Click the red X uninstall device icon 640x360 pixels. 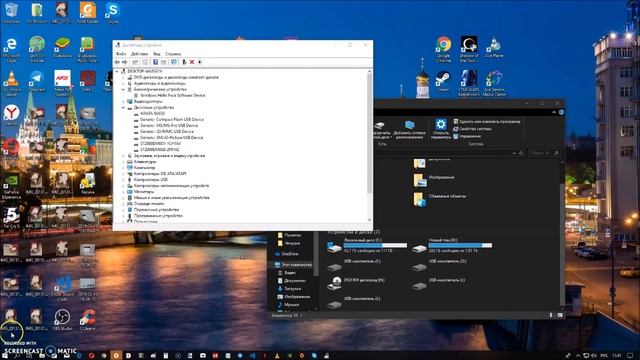192,62
